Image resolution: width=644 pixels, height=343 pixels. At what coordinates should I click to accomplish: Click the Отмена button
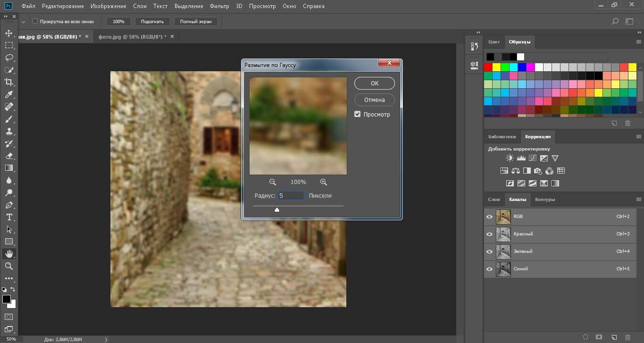click(x=374, y=100)
